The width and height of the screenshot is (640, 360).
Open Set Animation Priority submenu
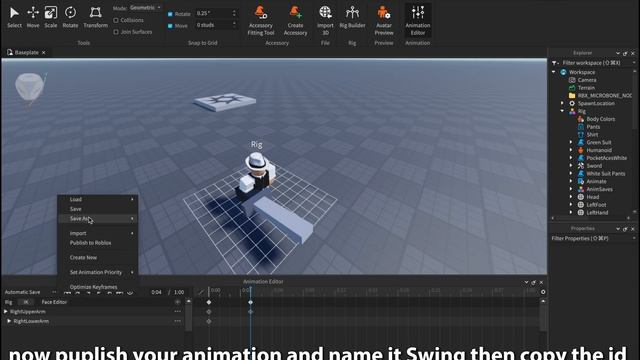98,272
